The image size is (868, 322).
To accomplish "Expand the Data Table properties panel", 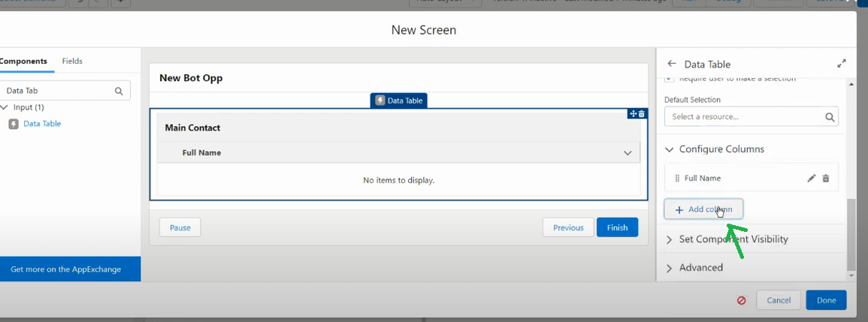I will [842, 64].
